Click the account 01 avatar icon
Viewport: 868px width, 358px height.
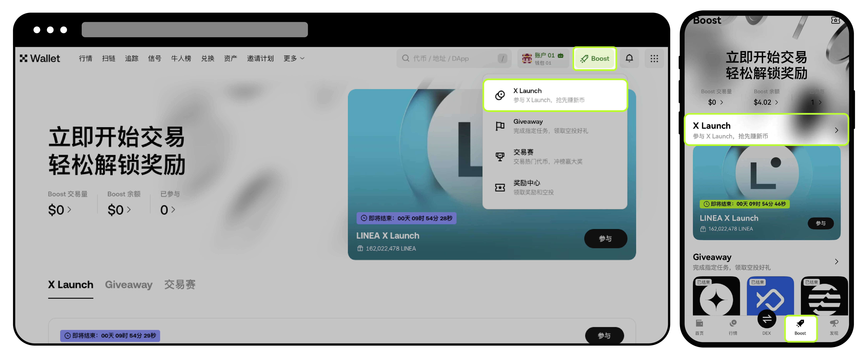tap(527, 58)
